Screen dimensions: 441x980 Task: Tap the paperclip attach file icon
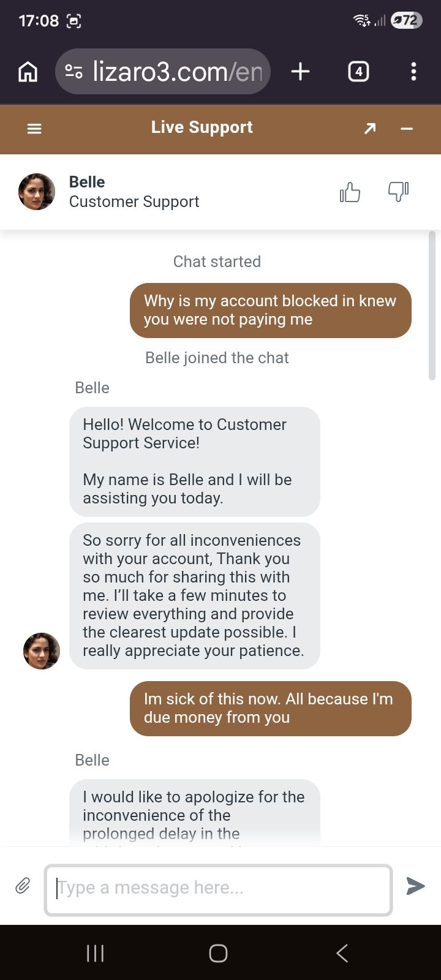pyautogui.click(x=23, y=886)
